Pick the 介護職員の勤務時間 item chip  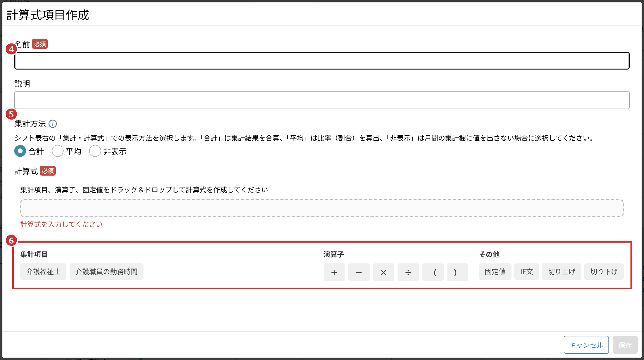point(106,272)
